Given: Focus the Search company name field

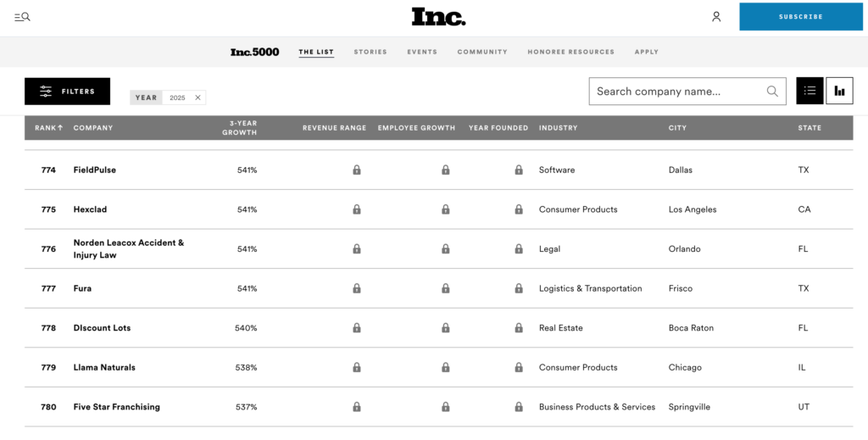Looking at the screenshot, I should click(687, 92).
